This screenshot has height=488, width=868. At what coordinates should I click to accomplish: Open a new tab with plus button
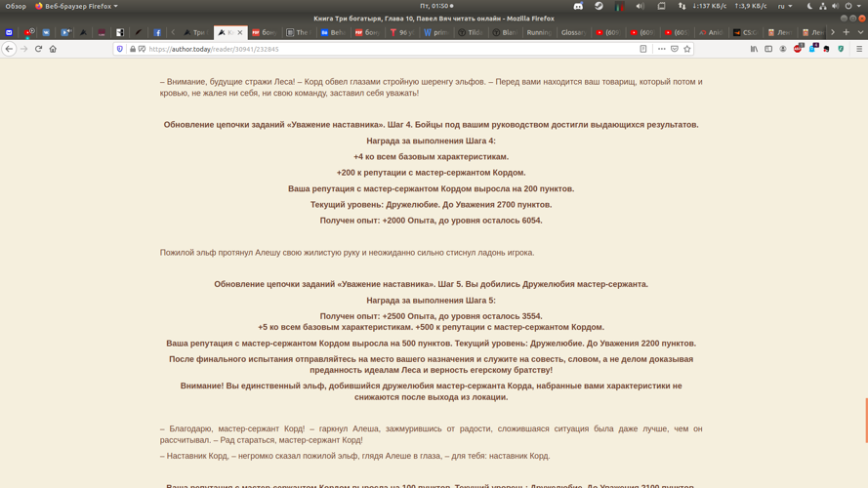coord(846,32)
